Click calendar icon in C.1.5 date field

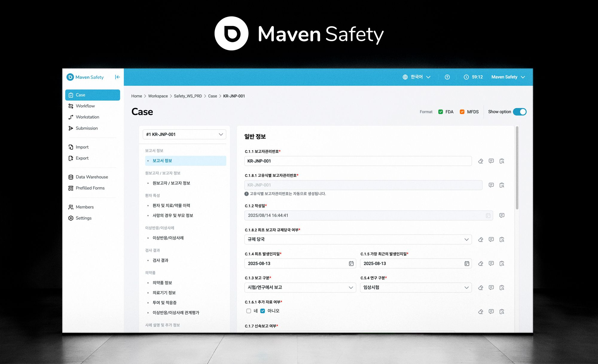pyautogui.click(x=467, y=263)
